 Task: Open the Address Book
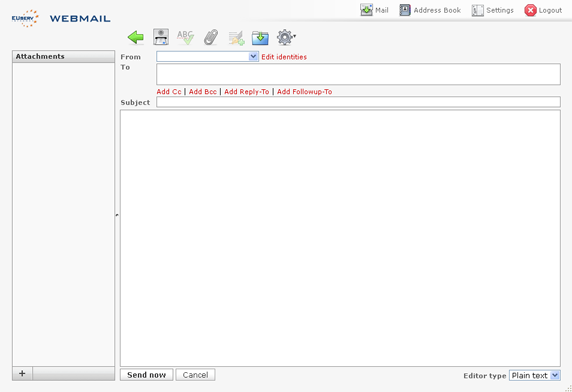[430, 10]
